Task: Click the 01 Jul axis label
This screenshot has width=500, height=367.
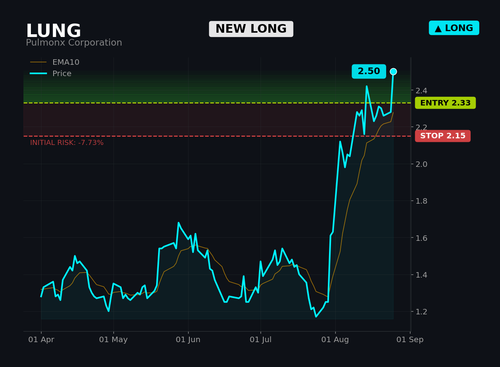Action: (x=261, y=340)
